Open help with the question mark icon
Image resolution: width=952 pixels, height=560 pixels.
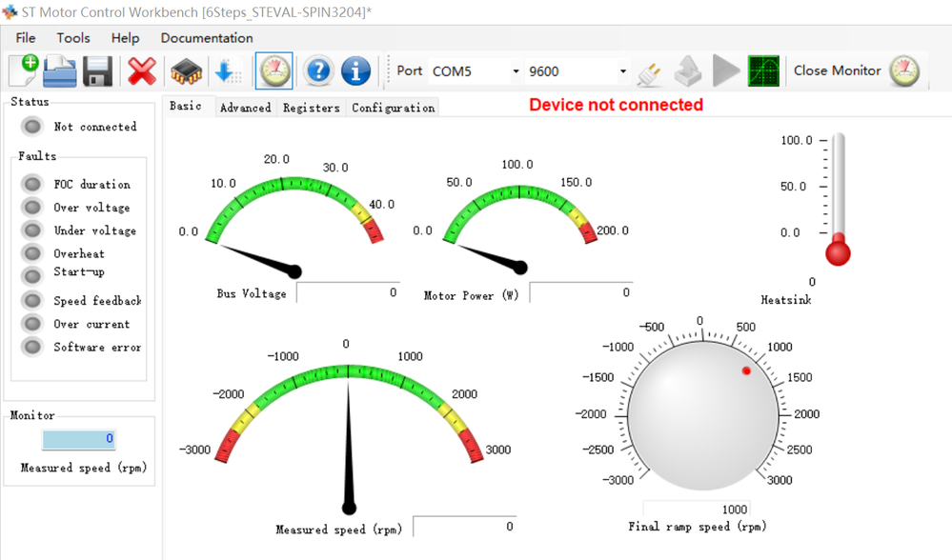(x=318, y=71)
